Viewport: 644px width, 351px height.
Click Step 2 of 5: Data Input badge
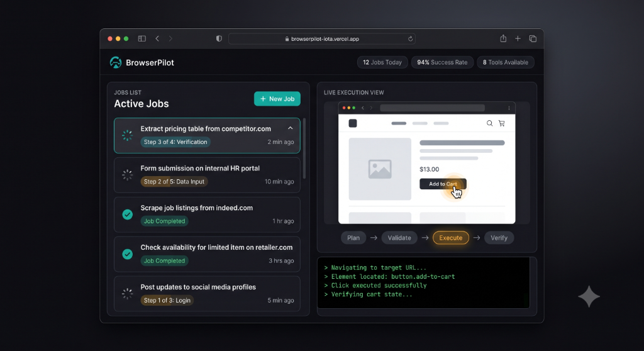click(x=174, y=181)
